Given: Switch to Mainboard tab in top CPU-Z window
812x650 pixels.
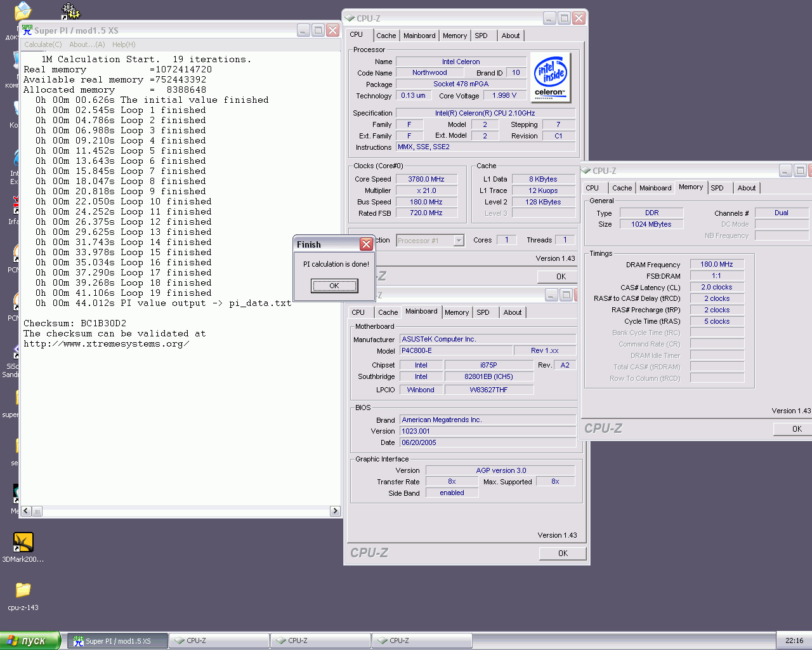Looking at the screenshot, I should (x=419, y=36).
